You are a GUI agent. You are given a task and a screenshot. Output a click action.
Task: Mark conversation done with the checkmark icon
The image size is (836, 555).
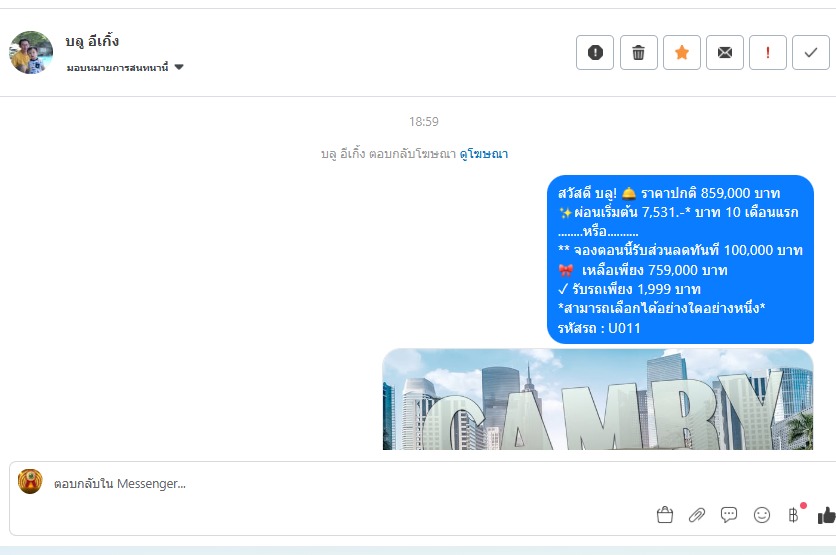811,52
